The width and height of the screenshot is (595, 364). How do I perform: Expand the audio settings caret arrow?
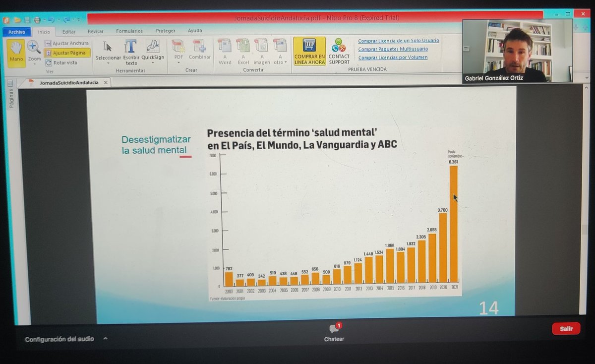pyautogui.click(x=105, y=339)
